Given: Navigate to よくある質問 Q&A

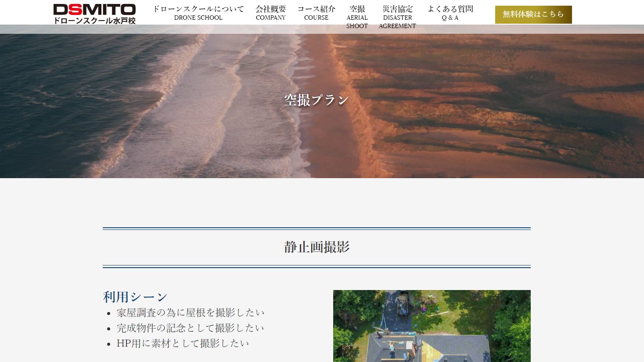Looking at the screenshot, I should (x=450, y=13).
